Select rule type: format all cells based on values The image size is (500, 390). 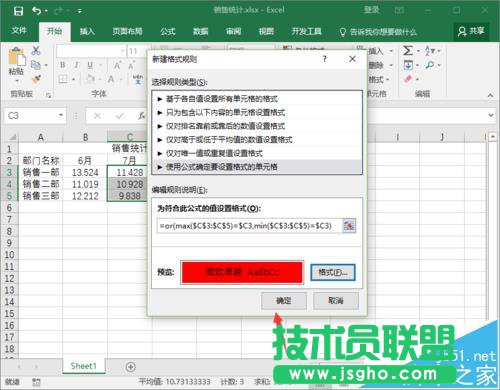coord(257,99)
